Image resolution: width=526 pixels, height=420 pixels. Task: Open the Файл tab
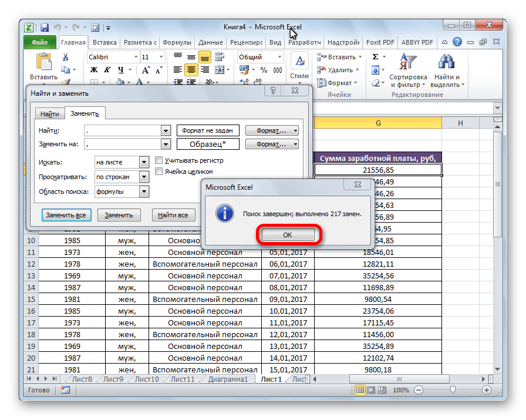click(x=40, y=42)
